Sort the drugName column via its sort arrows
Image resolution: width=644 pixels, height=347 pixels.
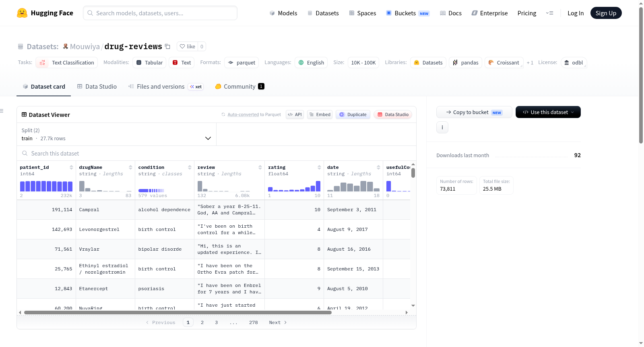[130, 167]
